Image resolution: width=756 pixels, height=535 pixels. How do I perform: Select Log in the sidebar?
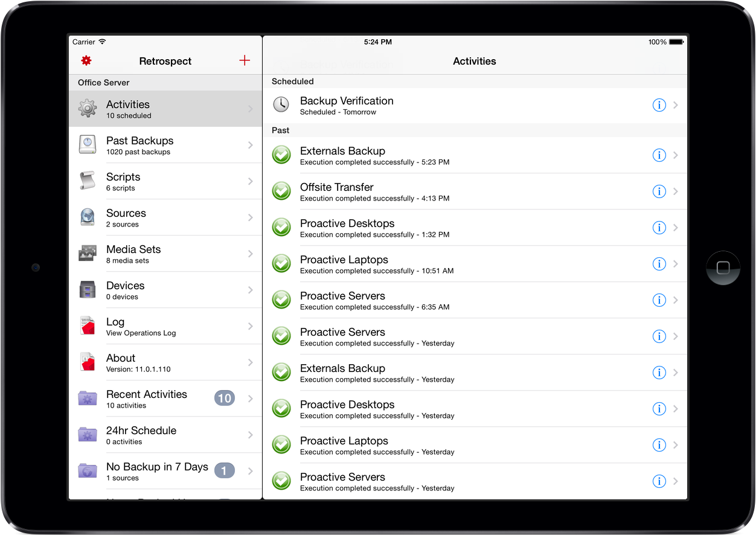coord(165,326)
